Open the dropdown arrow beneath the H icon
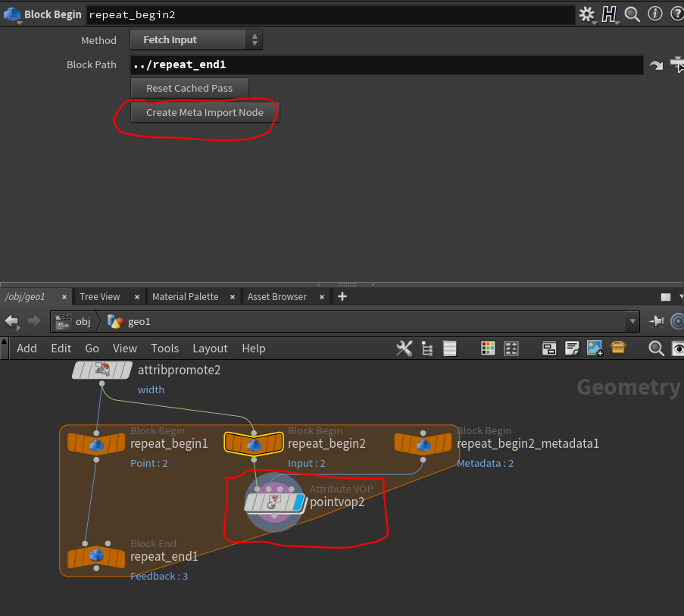 (x=617, y=23)
